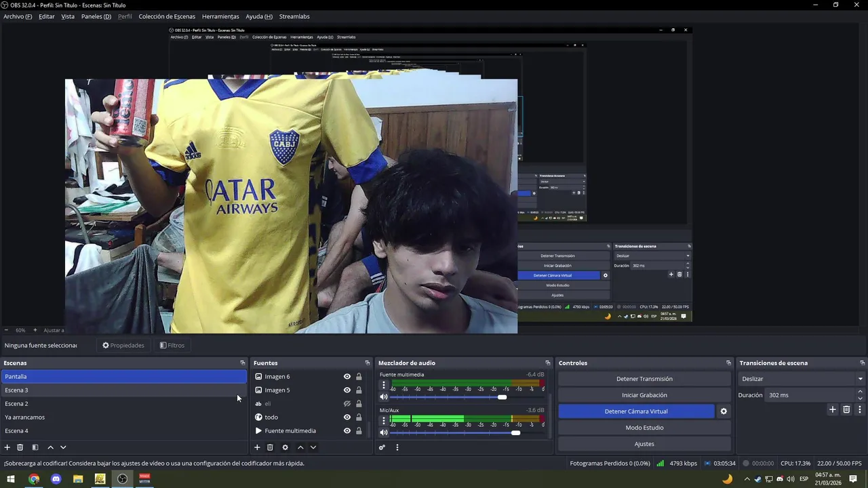Zoom in preview with plus icon

35,330
